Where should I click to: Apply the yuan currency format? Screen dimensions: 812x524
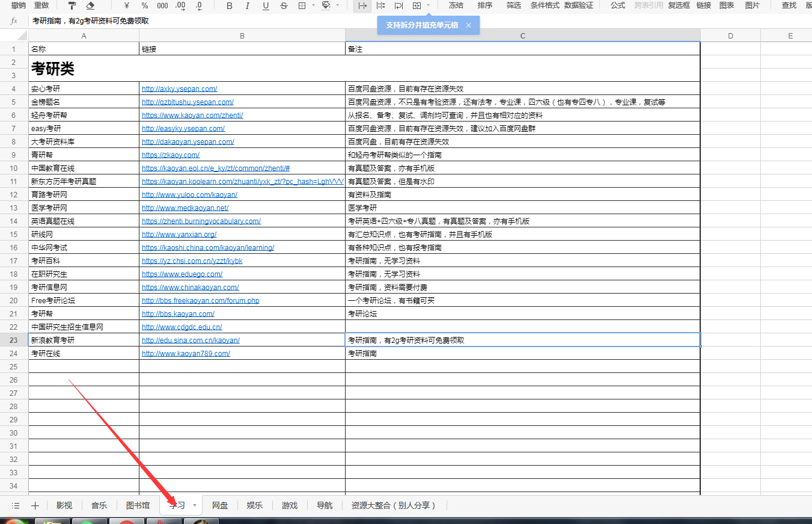coord(126,5)
